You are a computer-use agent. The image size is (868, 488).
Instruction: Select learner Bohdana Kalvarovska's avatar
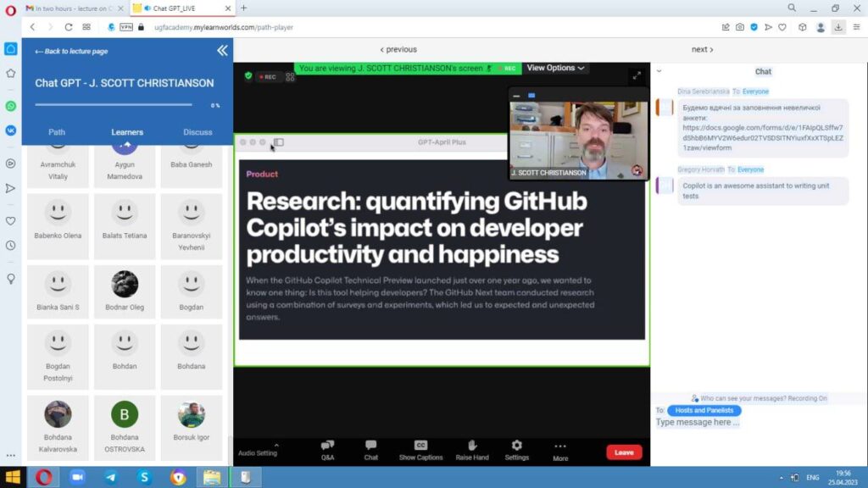pos(58,413)
